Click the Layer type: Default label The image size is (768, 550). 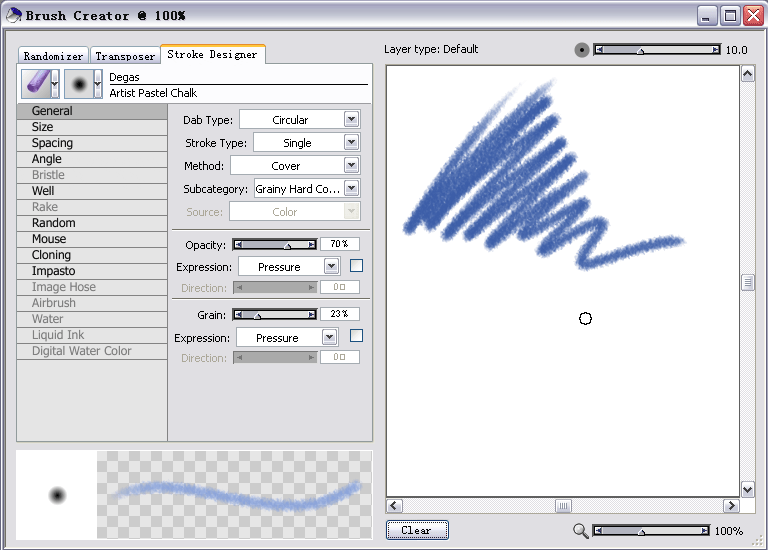(x=431, y=49)
